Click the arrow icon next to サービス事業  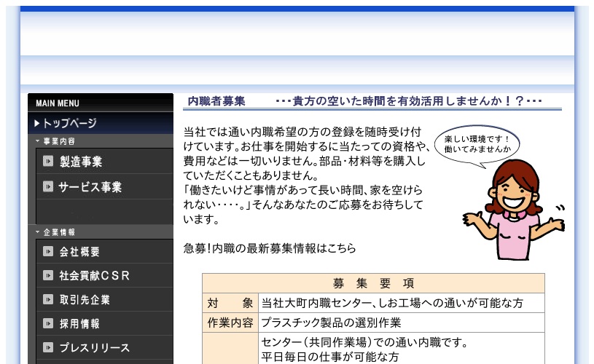coord(48,187)
